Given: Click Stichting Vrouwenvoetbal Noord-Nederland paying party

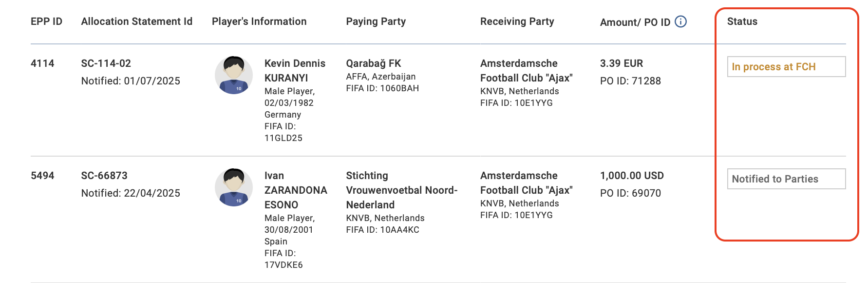Looking at the screenshot, I should [x=401, y=190].
